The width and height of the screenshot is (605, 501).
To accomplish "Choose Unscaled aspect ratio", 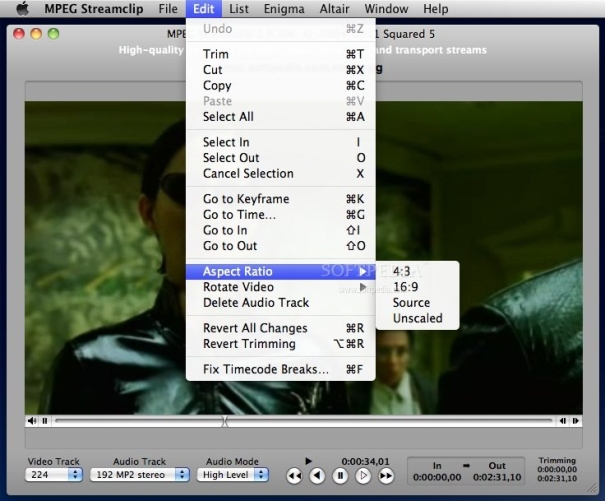I will click(417, 318).
